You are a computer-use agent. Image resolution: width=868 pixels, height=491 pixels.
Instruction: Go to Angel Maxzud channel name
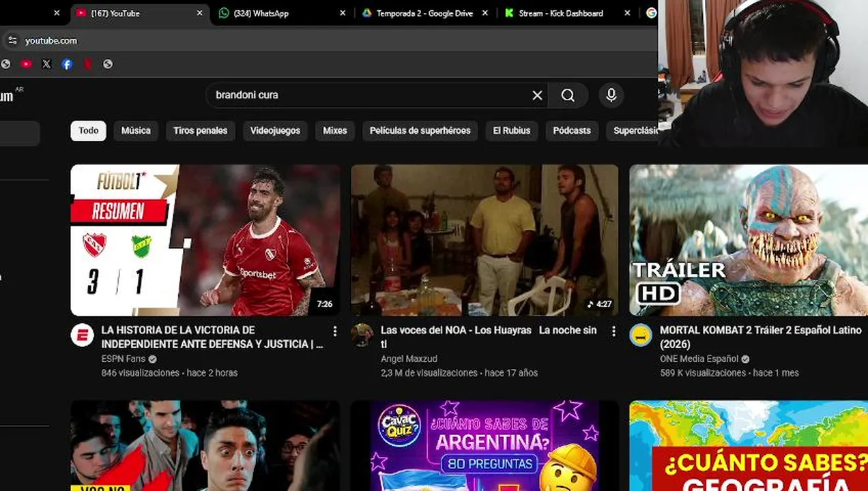409,359
